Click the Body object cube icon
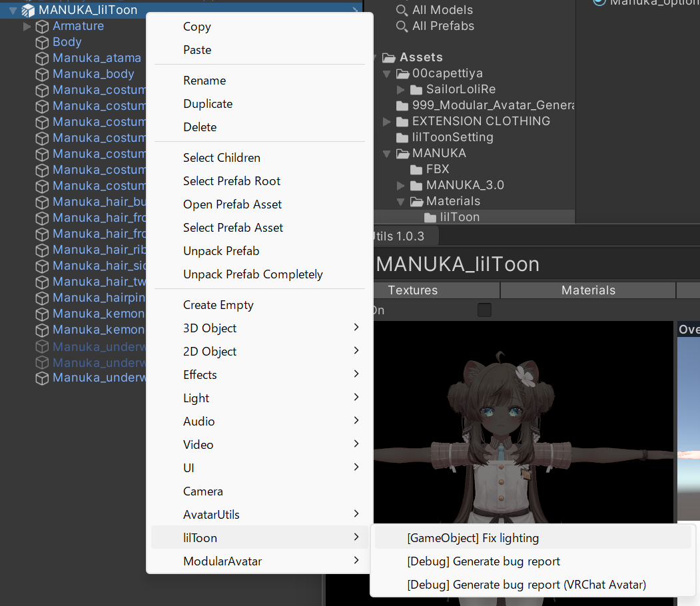Screen dimensions: 700x606 click(42, 43)
